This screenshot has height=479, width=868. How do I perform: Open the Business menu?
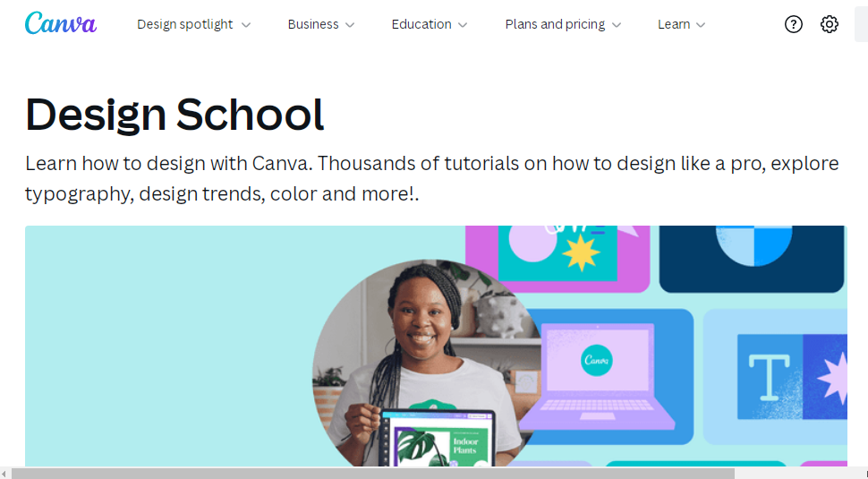pos(321,24)
